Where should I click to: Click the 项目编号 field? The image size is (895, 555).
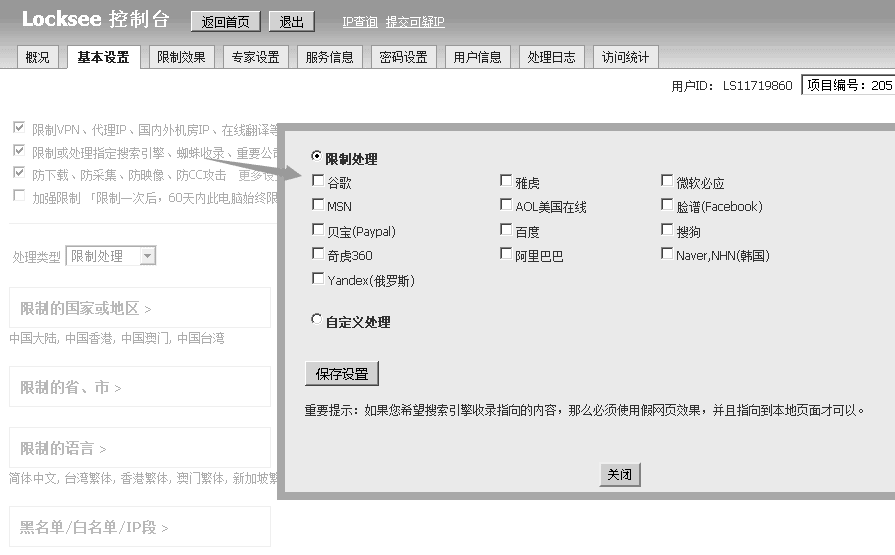tap(848, 85)
